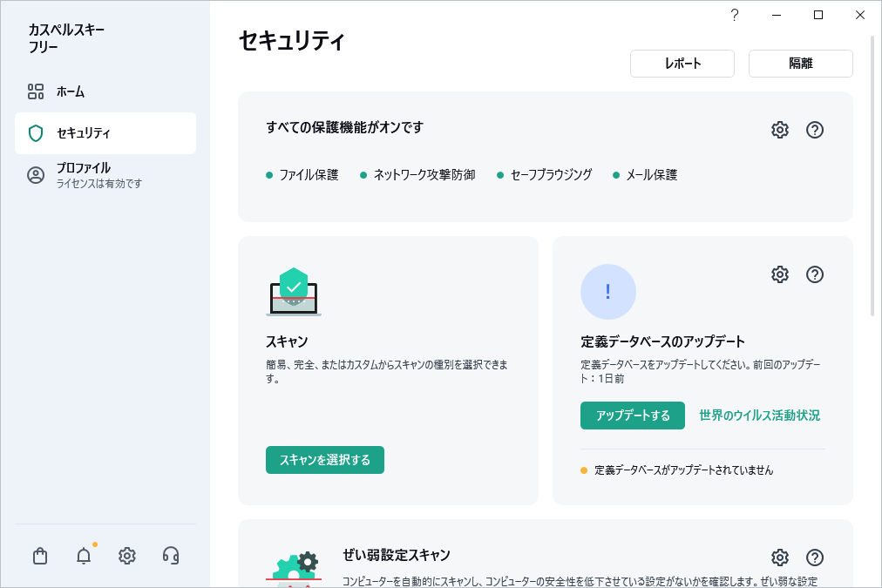Open the 世界のウイルス活動状況 link
This screenshot has height=588, width=882.
point(759,416)
